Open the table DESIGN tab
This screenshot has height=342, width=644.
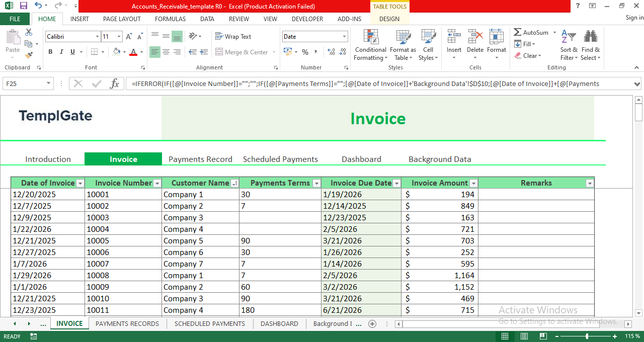tap(389, 19)
